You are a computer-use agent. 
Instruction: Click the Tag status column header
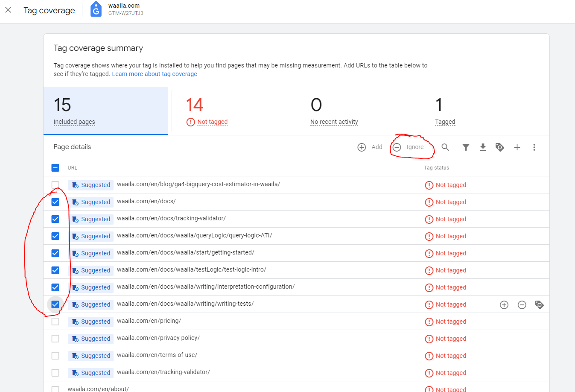click(436, 168)
